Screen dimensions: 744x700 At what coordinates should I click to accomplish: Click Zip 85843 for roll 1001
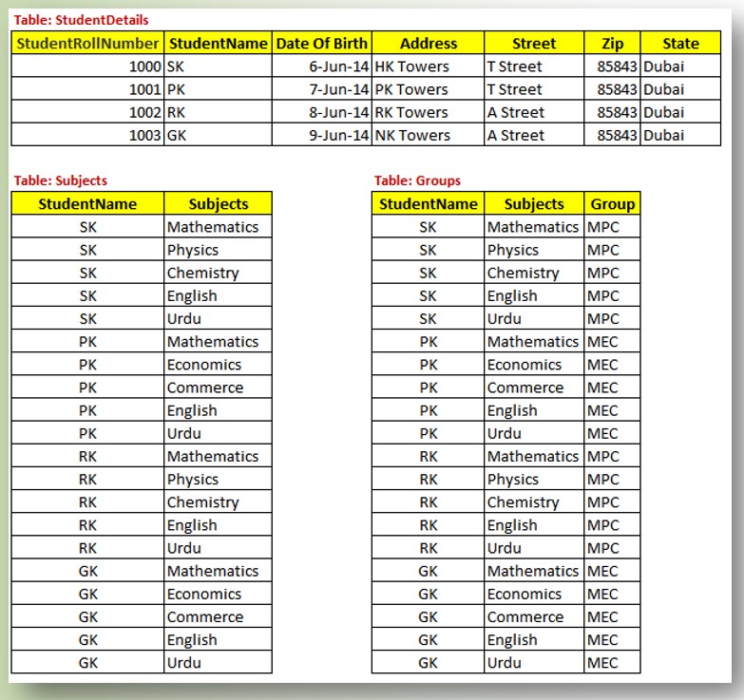tap(612, 88)
